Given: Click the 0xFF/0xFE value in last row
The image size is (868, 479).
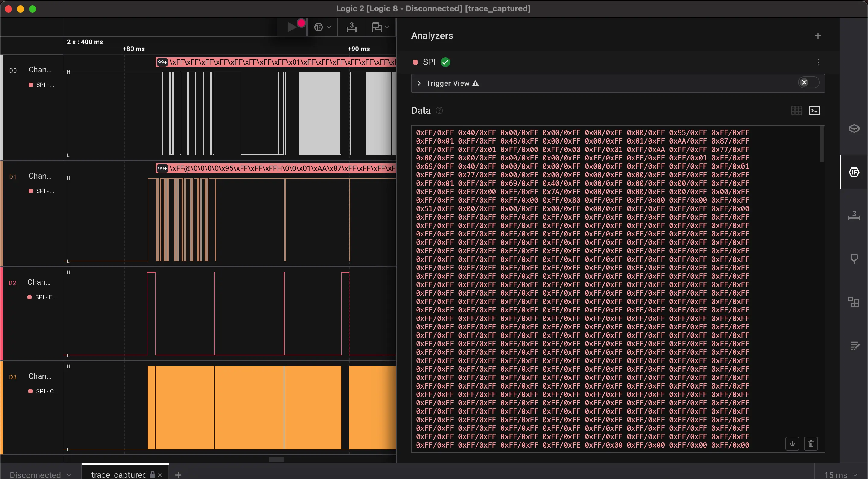Looking at the screenshot, I should point(561,445).
